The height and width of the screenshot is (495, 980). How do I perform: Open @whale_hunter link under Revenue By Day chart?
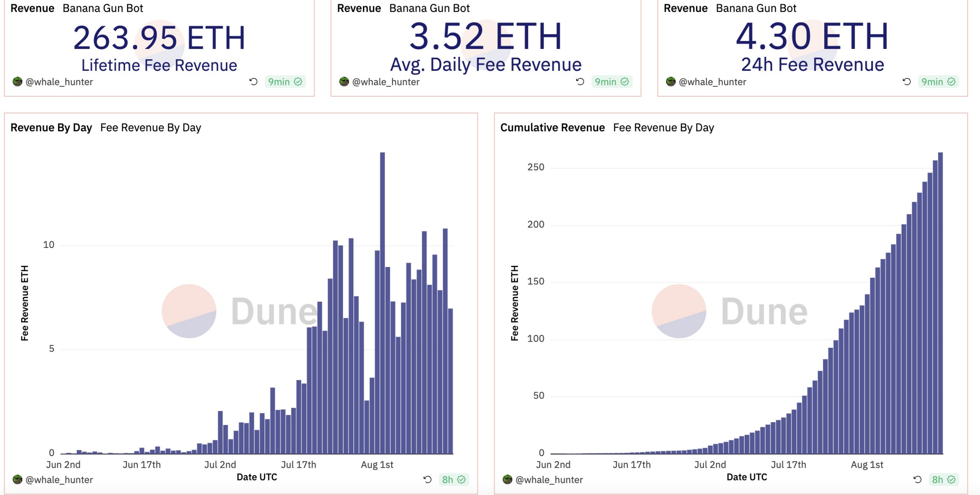pyautogui.click(x=59, y=480)
